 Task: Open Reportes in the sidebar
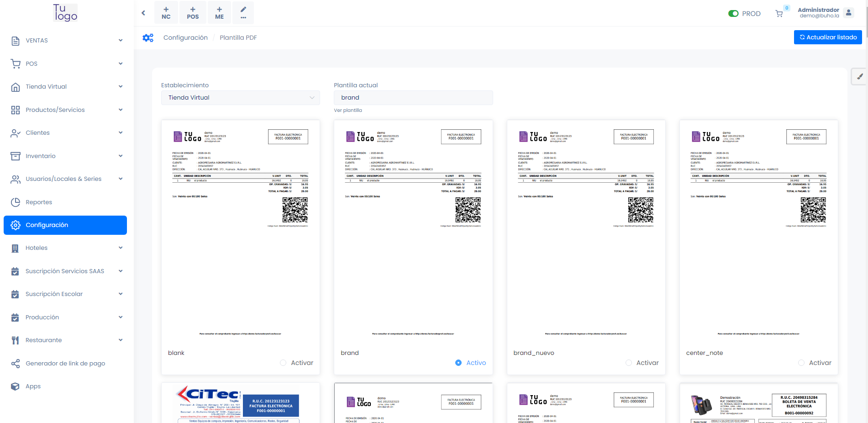(39, 202)
